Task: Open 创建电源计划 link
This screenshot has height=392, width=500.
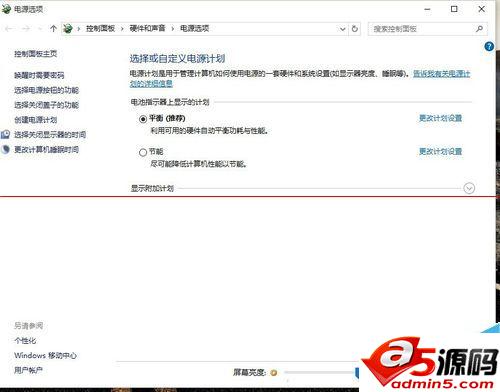Action: [x=36, y=120]
